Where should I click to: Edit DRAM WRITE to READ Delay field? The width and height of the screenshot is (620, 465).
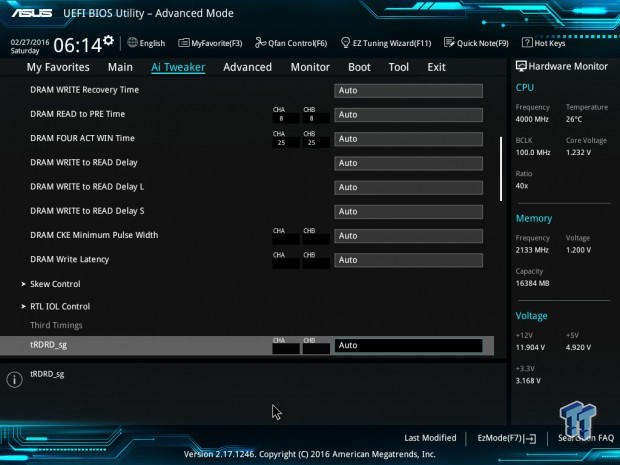[408, 163]
